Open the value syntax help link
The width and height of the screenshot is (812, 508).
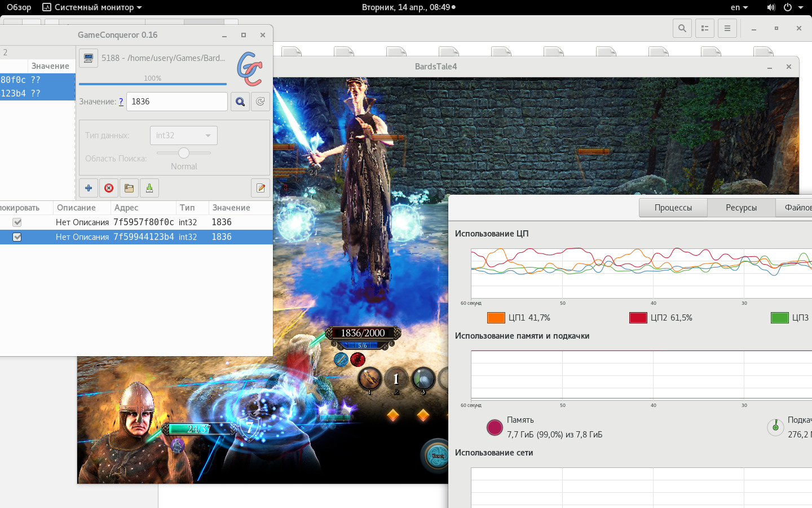pyautogui.click(x=121, y=102)
